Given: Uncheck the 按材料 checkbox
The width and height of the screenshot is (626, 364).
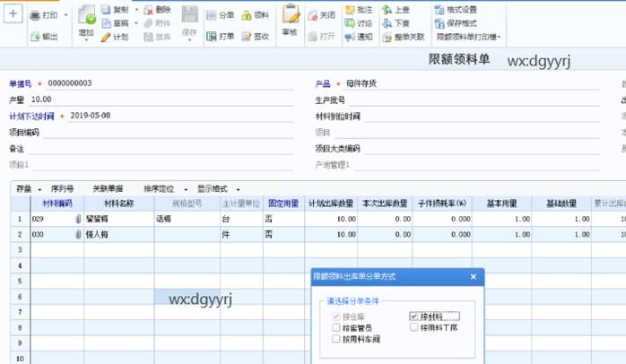Looking at the screenshot, I should pos(413,316).
